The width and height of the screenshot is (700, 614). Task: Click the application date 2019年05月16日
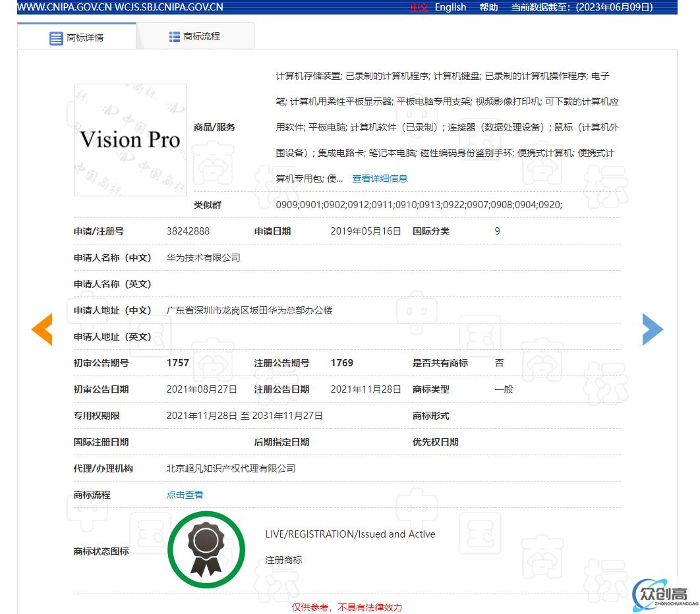coord(366,231)
